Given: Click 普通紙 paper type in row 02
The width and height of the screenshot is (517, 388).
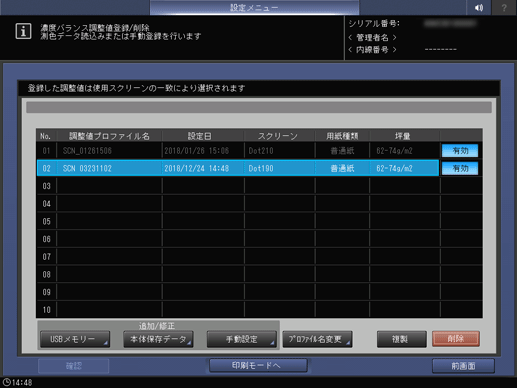Looking at the screenshot, I should pyautogui.click(x=342, y=168).
